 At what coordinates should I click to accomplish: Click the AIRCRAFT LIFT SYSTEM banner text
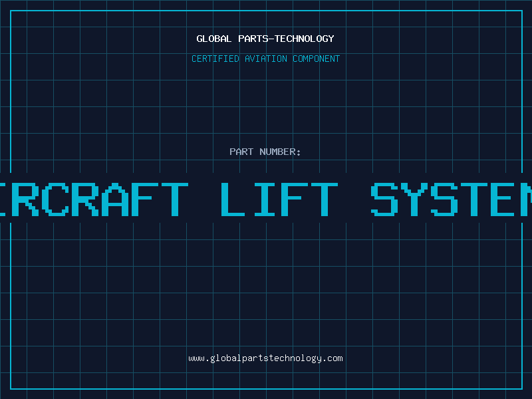pos(266,199)
